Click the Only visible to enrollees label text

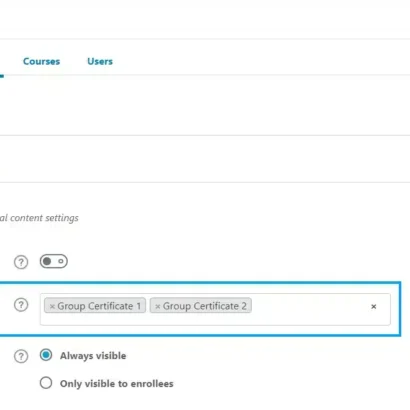[x=117, y=384]
